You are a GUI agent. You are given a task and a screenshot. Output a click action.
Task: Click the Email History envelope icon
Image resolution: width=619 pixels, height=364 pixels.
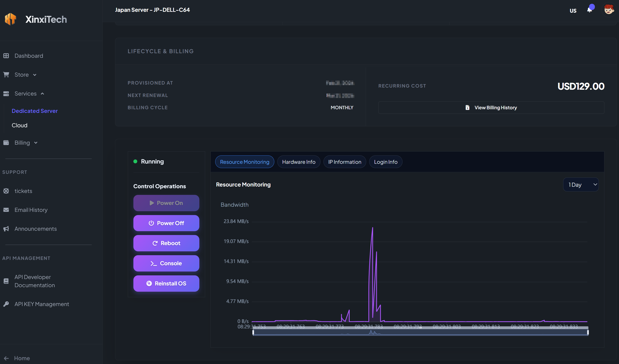pos(6,210)
